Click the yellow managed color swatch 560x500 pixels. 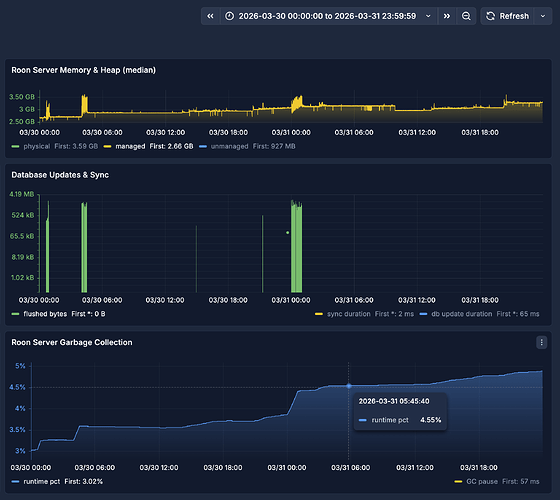tap(108, 146)
